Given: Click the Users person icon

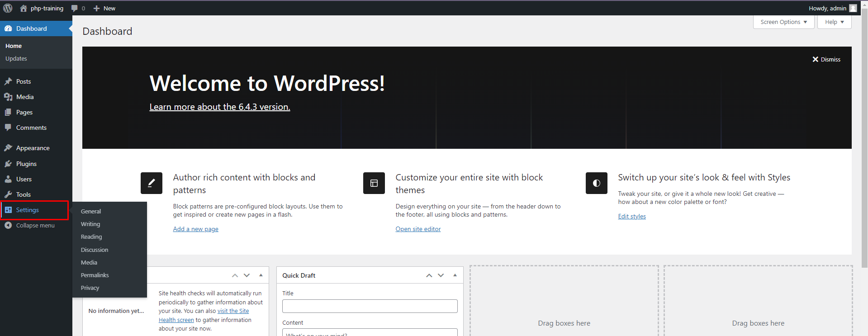Looking at the screenshot, I should pos(8,179).
